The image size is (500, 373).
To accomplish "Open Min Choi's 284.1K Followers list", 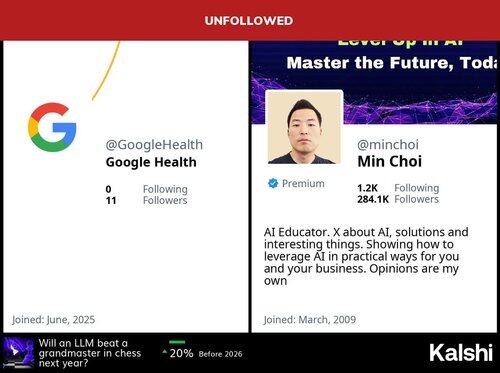I will (398, 199).
